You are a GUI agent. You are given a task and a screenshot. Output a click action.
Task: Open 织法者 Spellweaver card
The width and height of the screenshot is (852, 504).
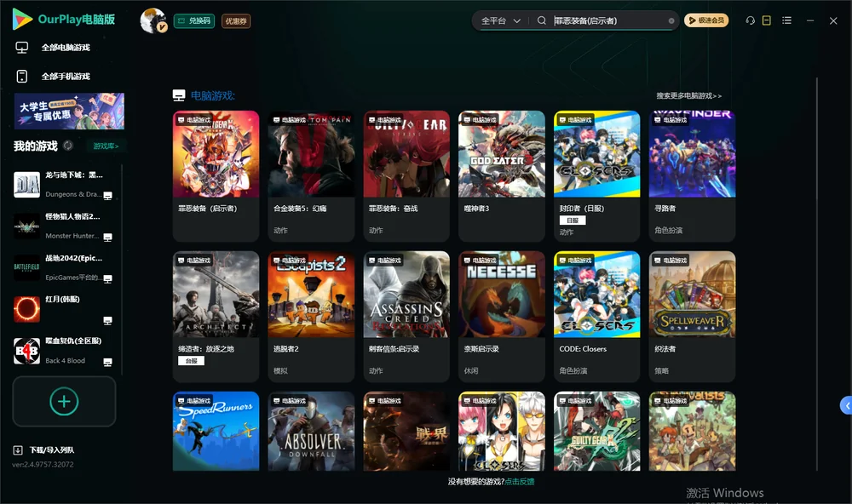pos(692,317)
